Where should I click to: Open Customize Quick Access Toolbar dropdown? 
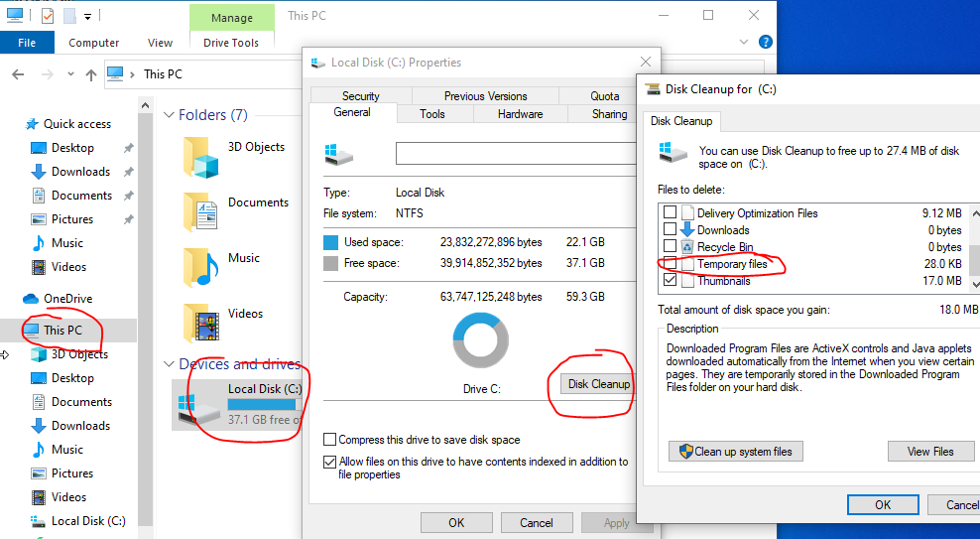[x=88, y=17]
